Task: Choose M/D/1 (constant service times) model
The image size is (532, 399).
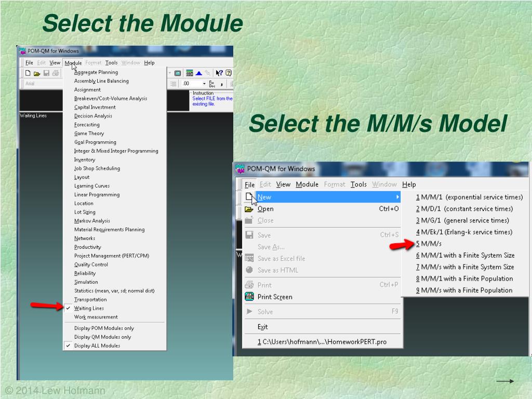Action: [x=464, y=209]
